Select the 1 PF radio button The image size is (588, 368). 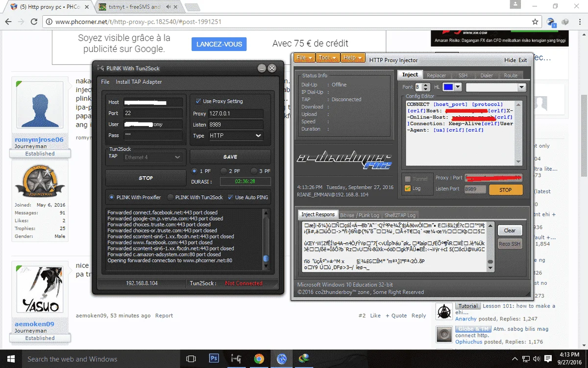click(195, 171)
